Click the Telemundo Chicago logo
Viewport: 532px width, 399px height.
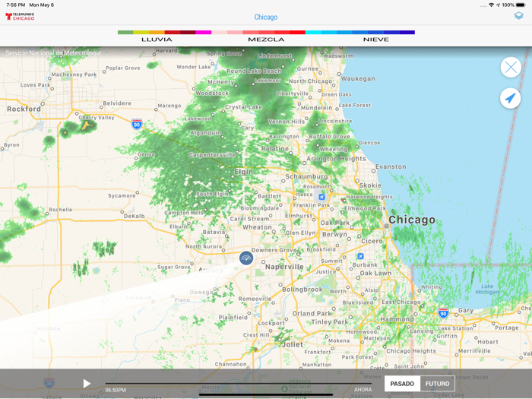point(20,16)
